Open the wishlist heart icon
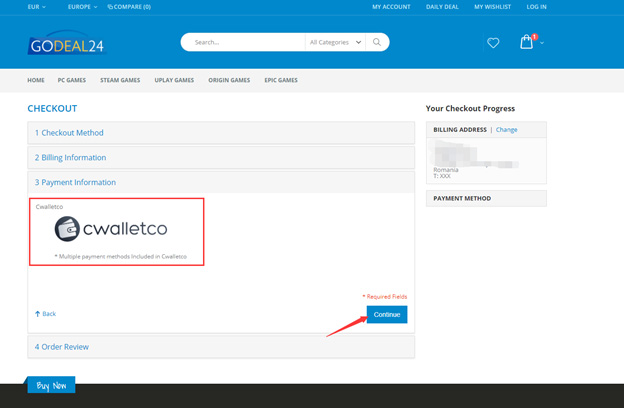Image resolution: width=624 pixels, height=408 pixels. (493, 43)
